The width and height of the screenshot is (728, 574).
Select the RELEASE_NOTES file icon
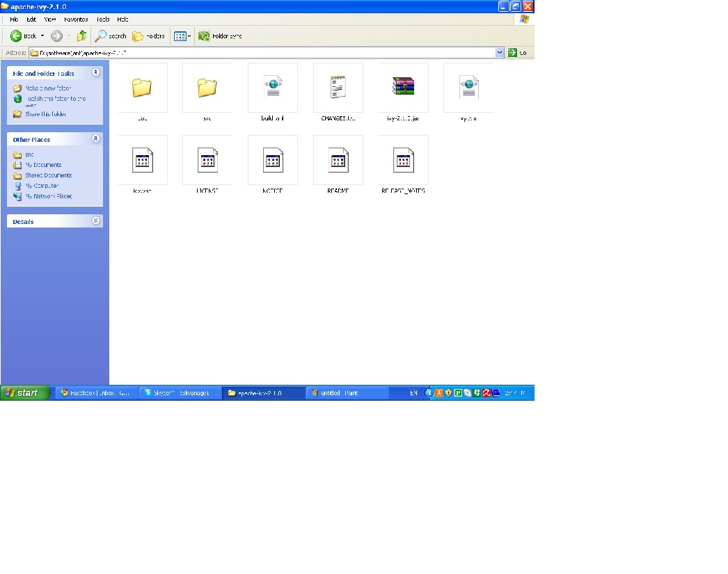[x=403, y=160]
